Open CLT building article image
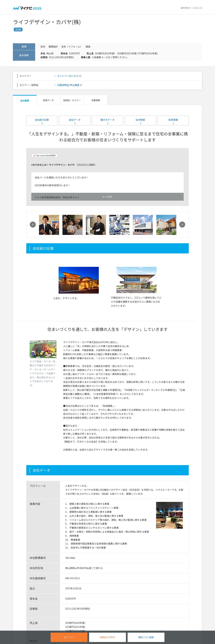 coord(136,280)
